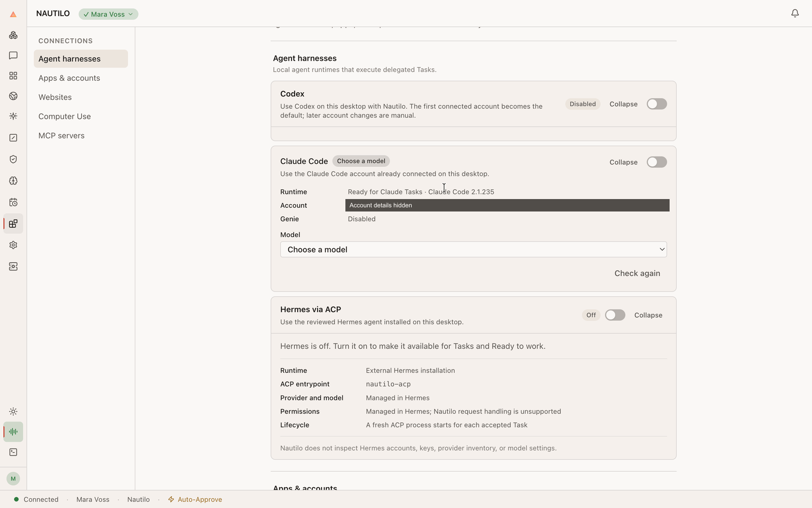Click the Off badge on Hermes card

click(x=591, y=315)
